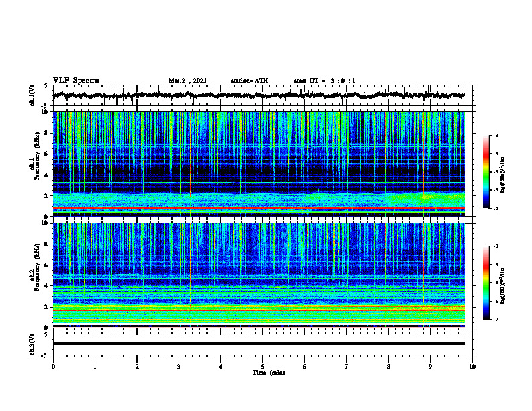Click the "Time (min)" x-axis label
The height and width of the screenshot is (411, 532).
click(x=269, y=373)
